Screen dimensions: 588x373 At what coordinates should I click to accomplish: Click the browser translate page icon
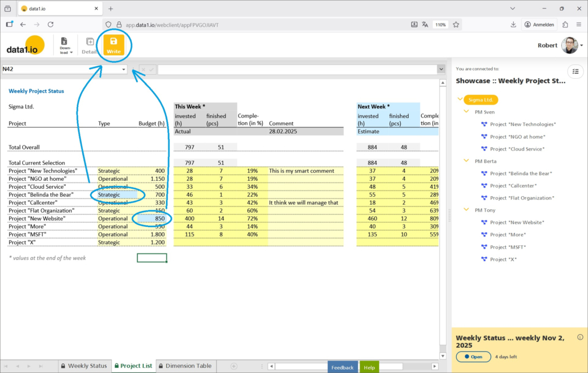(425, 25)
